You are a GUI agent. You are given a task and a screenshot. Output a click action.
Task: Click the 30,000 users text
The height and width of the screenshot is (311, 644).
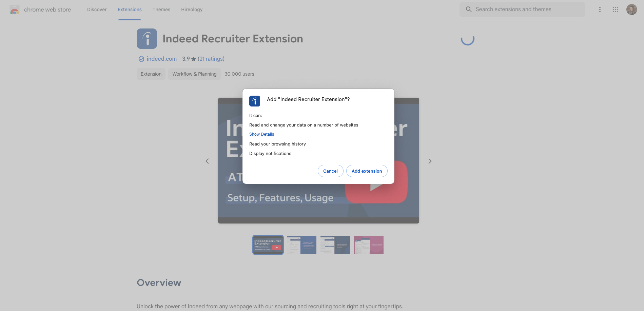[x=239, y=74]
